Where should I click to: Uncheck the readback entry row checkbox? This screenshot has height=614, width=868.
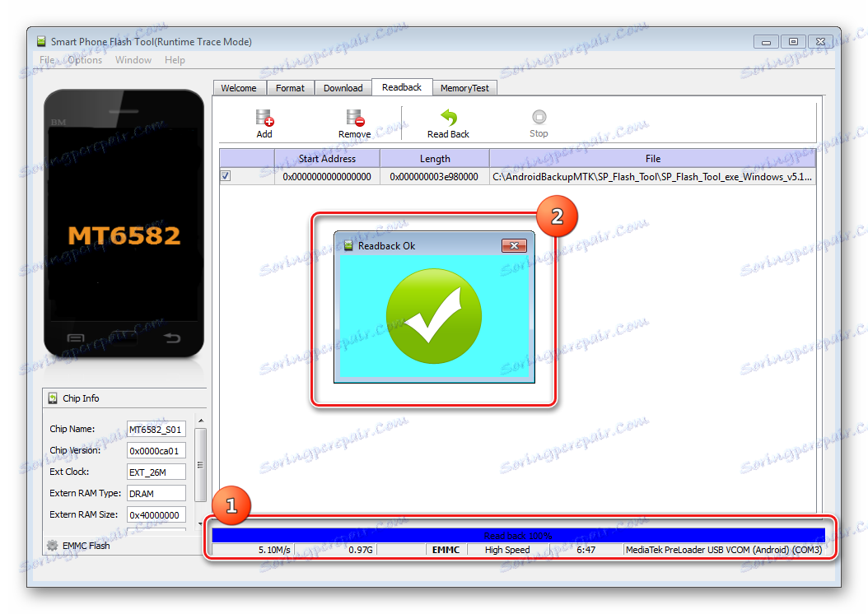click(226, 176)
